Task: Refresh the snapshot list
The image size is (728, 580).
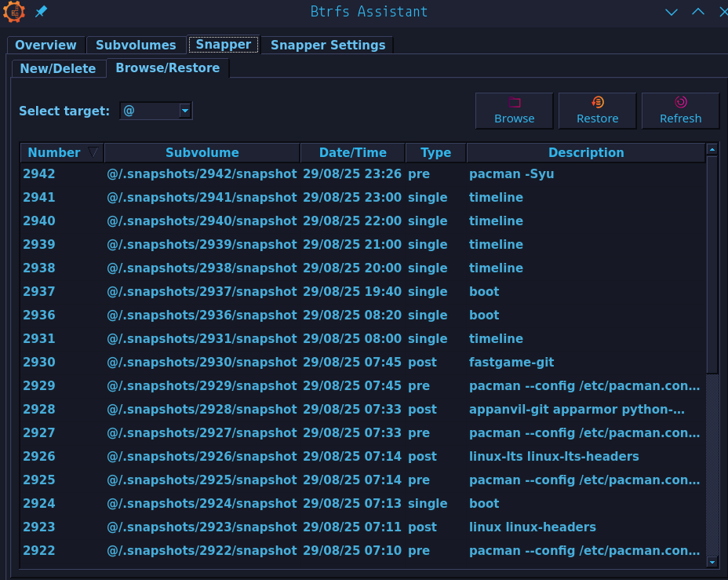Action: coord(681,111)
